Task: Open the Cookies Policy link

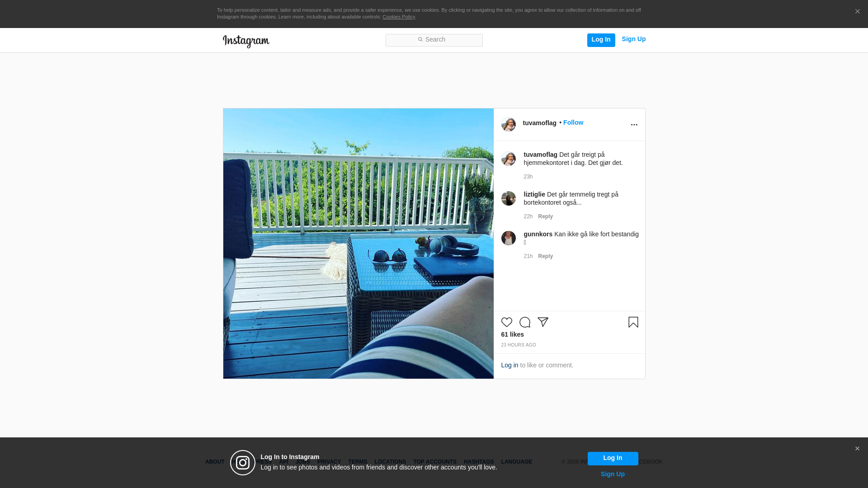Action: pos(398,17)
